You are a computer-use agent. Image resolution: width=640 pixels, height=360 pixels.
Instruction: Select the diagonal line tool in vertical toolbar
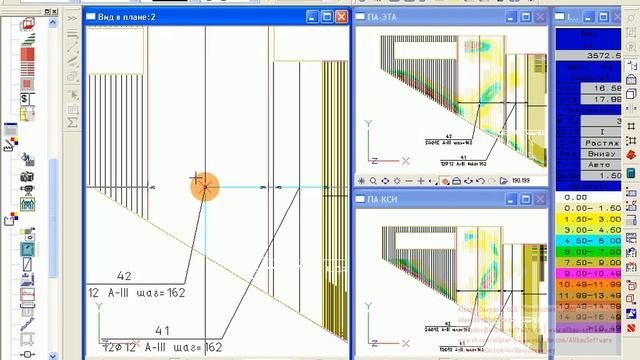pyautogui.click(x=72, y=47)
